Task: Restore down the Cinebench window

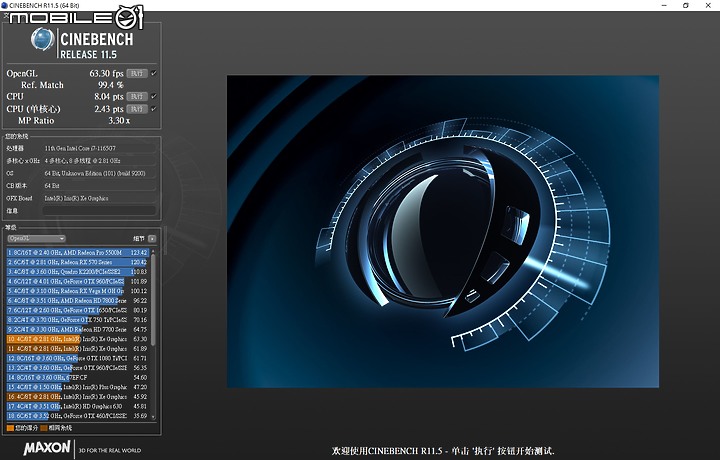Action: (x=686, y=6)
